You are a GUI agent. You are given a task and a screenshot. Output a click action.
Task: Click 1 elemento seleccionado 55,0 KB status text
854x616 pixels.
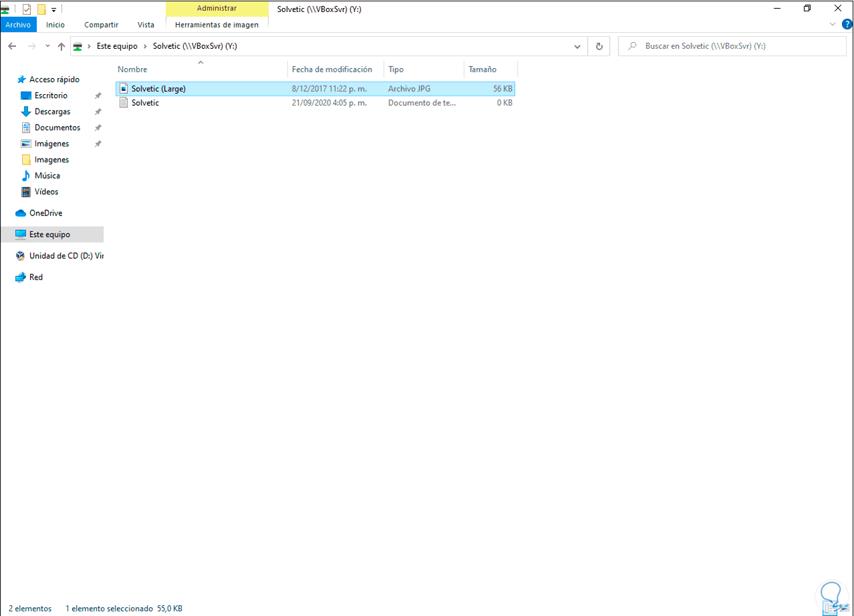coord(124,609)
